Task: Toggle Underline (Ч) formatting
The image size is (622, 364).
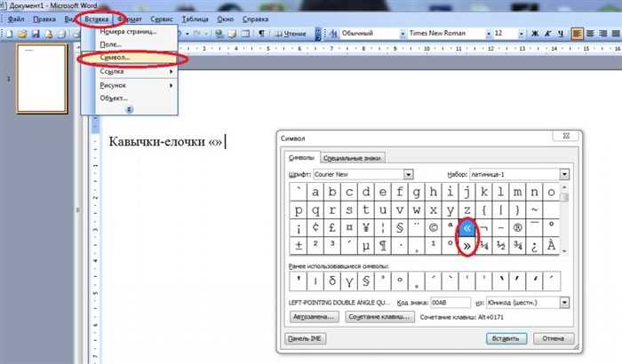Action: 561,34
